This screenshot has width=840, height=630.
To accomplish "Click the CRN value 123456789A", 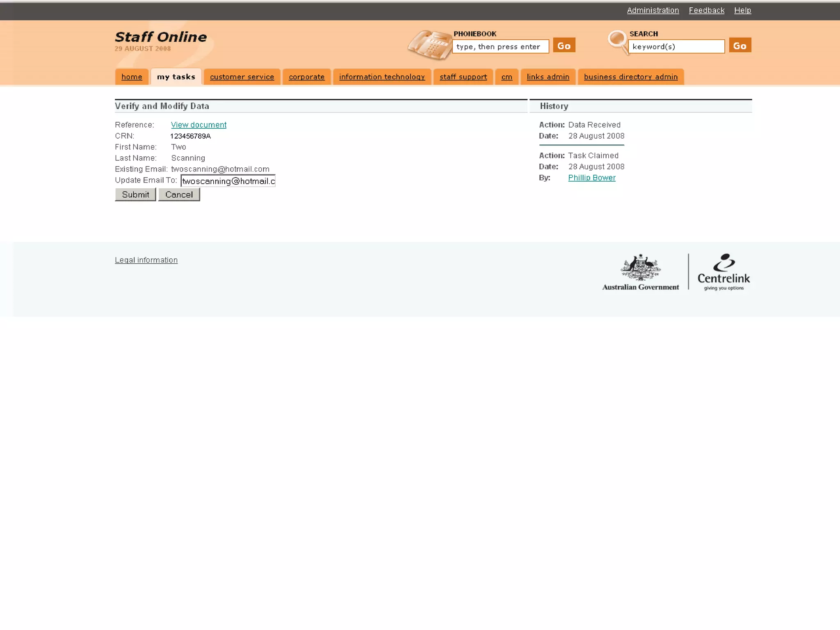I will coord(190,136).
